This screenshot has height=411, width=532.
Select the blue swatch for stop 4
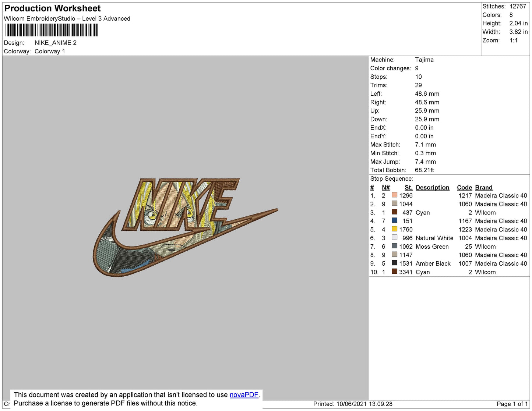pos(394,221)
